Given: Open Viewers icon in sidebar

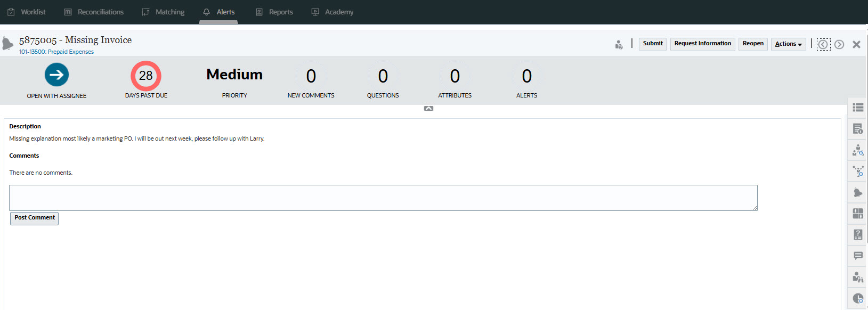Looking at the screenshot, I should pos(858,277).
